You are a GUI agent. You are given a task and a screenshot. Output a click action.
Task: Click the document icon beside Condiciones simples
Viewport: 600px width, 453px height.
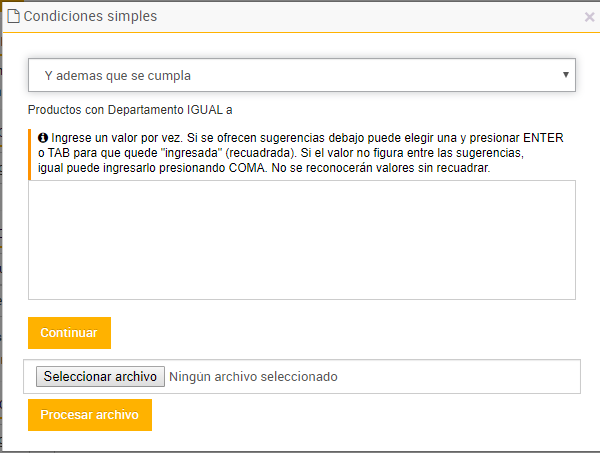[13, 17]
